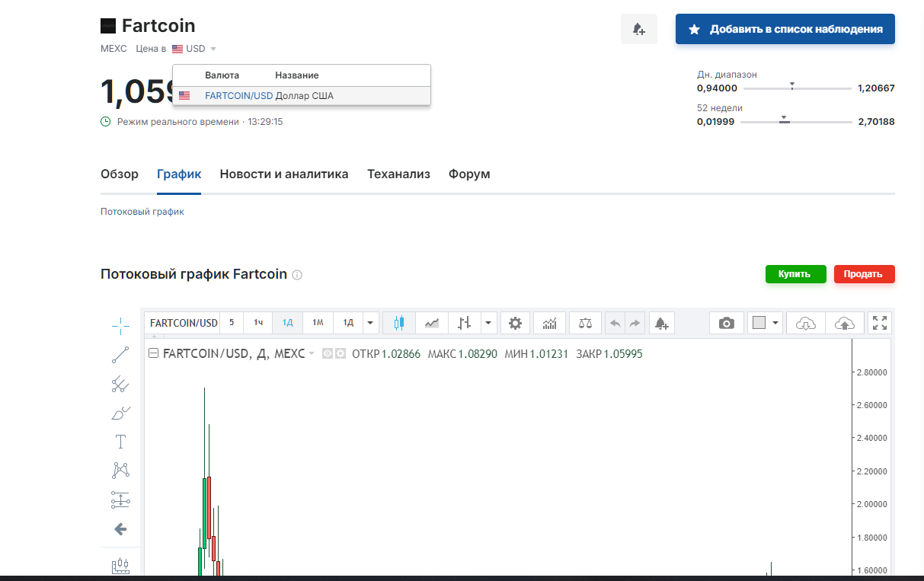Click the real-time clock icon
Viewport: 924px width, 581px height.
coord(106,122)
